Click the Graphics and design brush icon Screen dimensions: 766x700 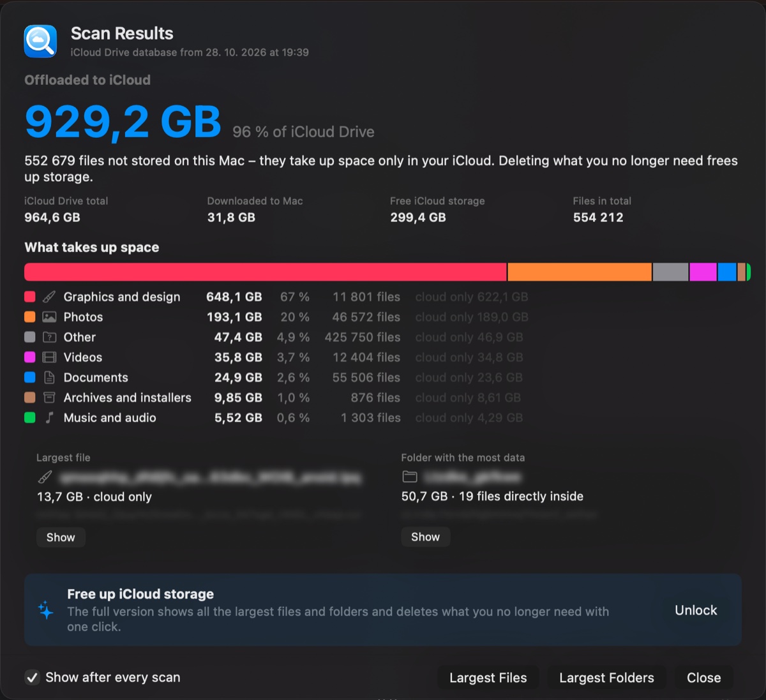click(x=49, y=297)
